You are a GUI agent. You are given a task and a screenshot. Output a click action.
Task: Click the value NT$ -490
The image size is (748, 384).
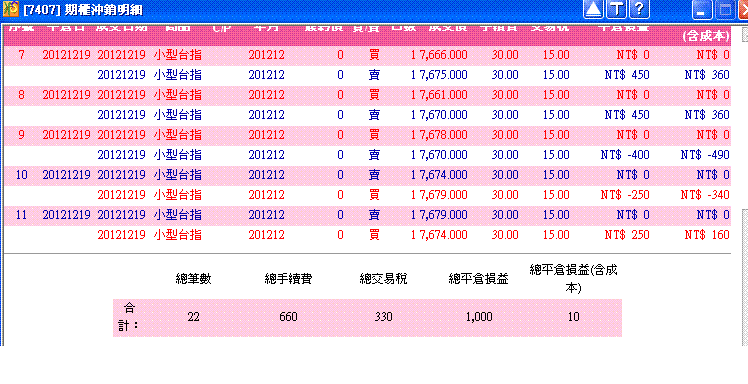[705, 155]
